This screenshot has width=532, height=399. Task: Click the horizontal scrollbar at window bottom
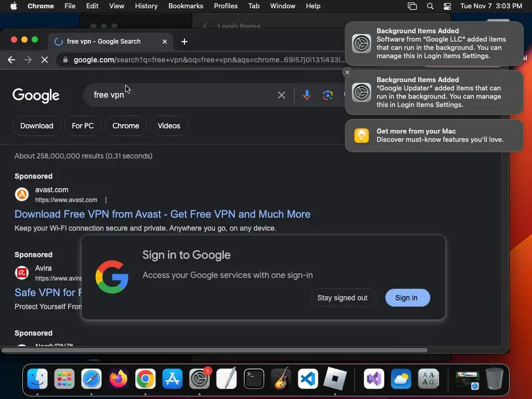[215, 350]
